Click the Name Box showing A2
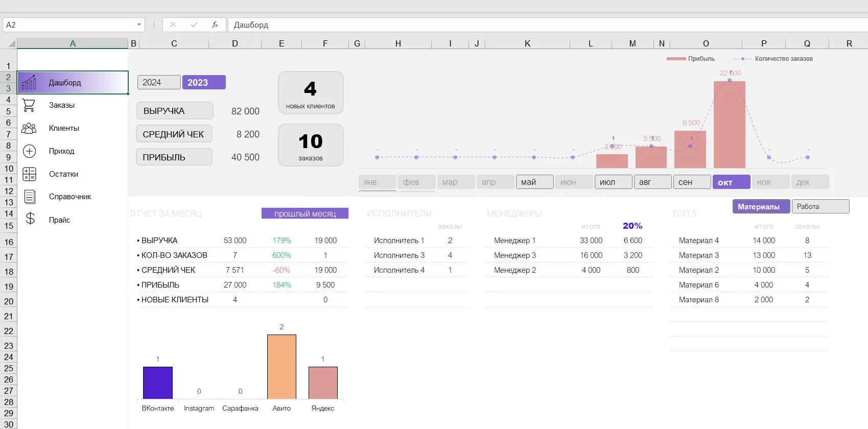Viewport: 868px width, 429px height. point(69,25)
